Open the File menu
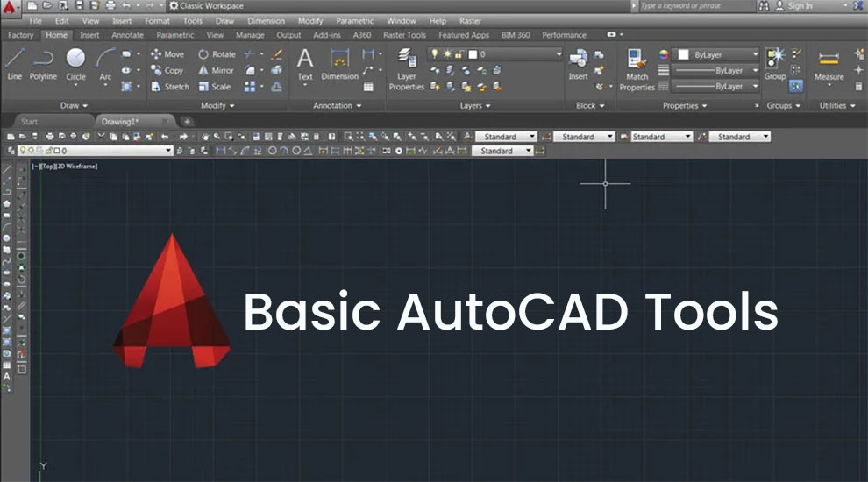This screenshot has height=482, width=868. 35,20
